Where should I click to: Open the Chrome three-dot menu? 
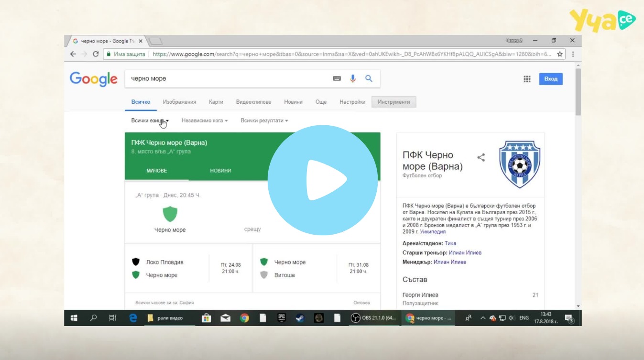(x=573, y=54)
